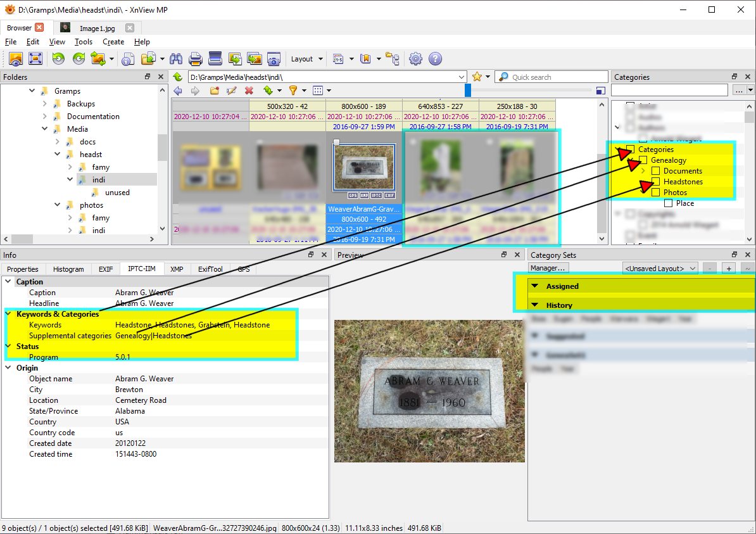
Task: Expand the Backups folder in tree
Action: coord(45,104)
